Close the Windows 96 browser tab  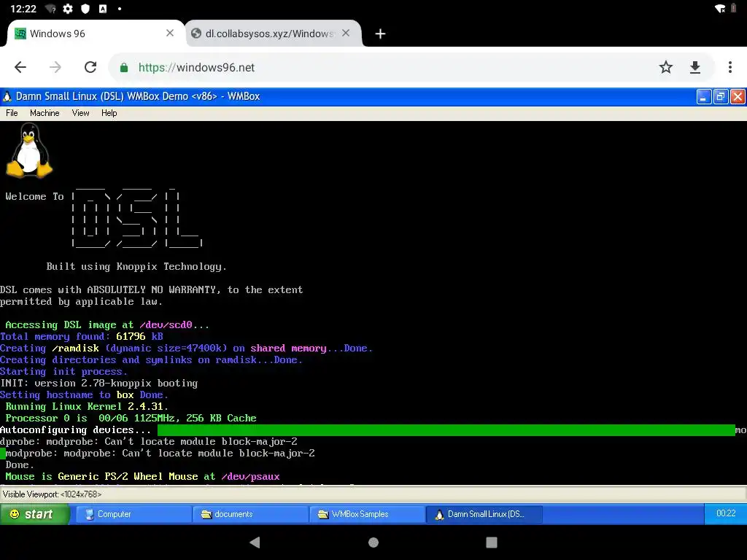169,33
